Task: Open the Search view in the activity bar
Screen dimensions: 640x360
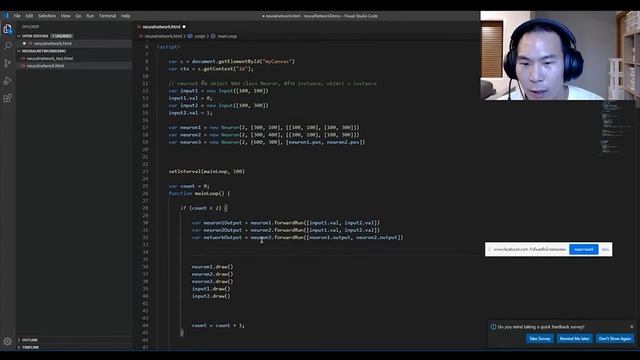Action: point(7,46)
